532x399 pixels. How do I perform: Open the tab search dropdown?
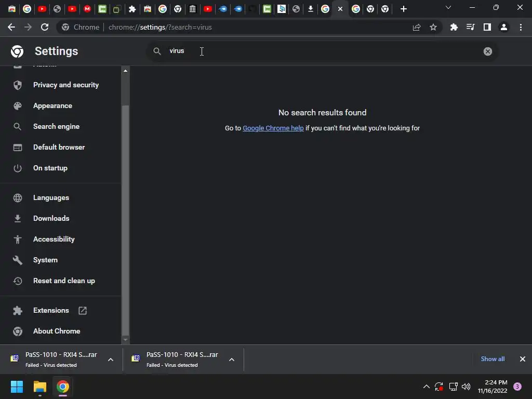point(448,7)
